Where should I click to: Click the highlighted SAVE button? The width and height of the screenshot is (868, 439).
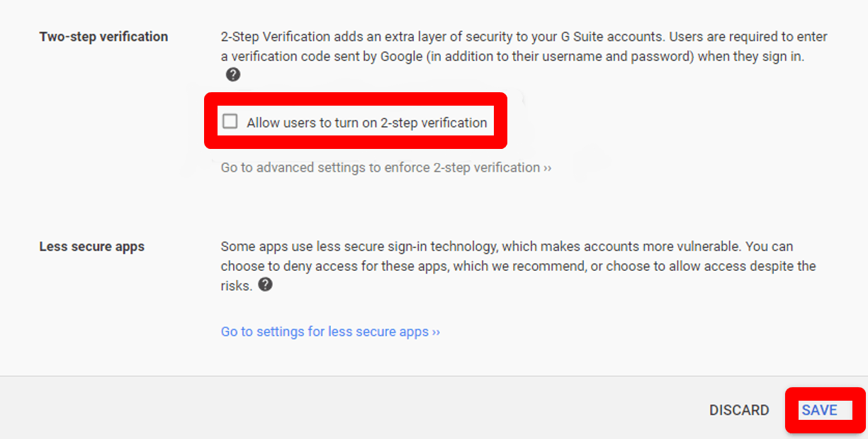tap(821, 410)
